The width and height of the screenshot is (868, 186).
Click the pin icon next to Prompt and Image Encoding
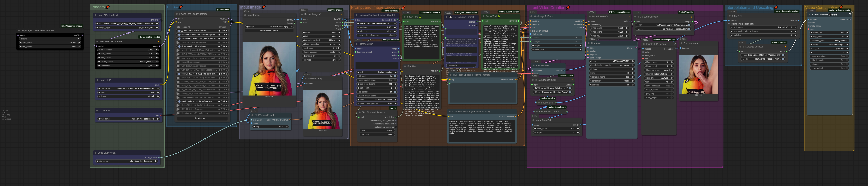pos(403,7)
